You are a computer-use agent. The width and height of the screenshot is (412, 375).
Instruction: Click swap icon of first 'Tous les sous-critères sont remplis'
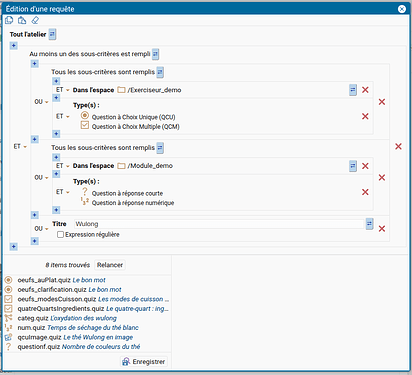click(160, 72)
